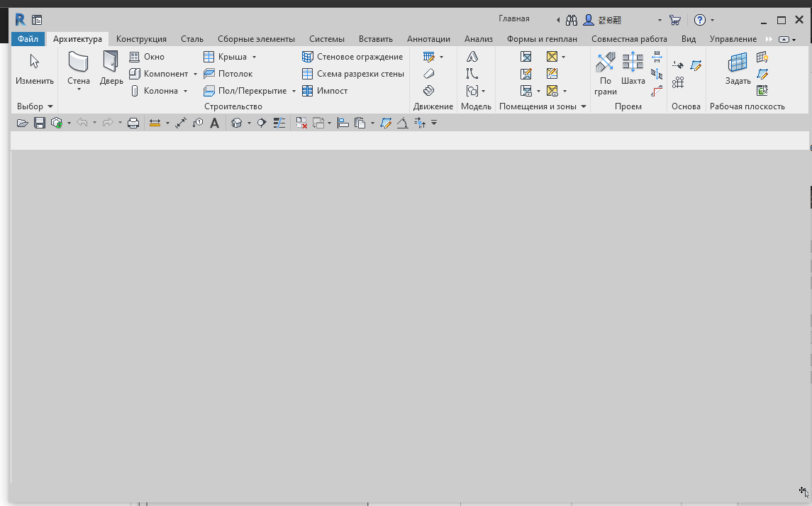
Task: Expand the Помещения и зоны panel
Action: [x=584, y=106]
